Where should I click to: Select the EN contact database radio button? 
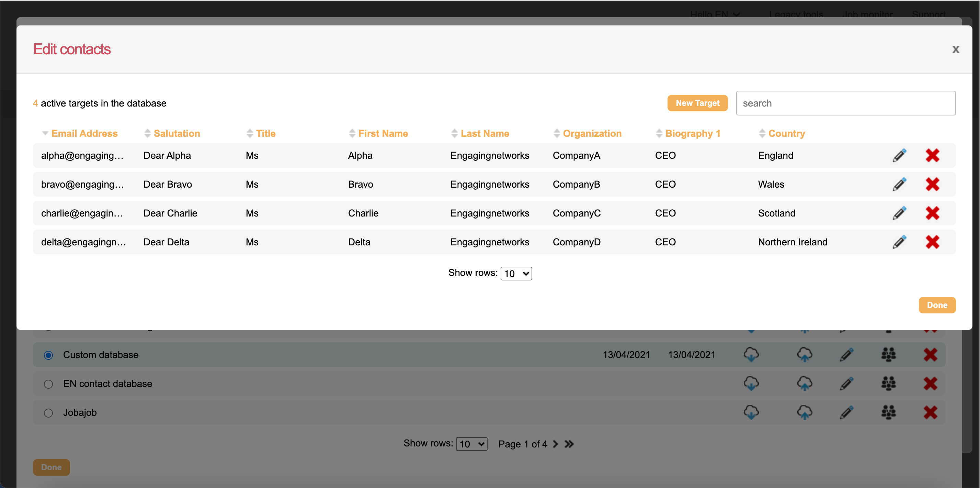click(48, 384)
